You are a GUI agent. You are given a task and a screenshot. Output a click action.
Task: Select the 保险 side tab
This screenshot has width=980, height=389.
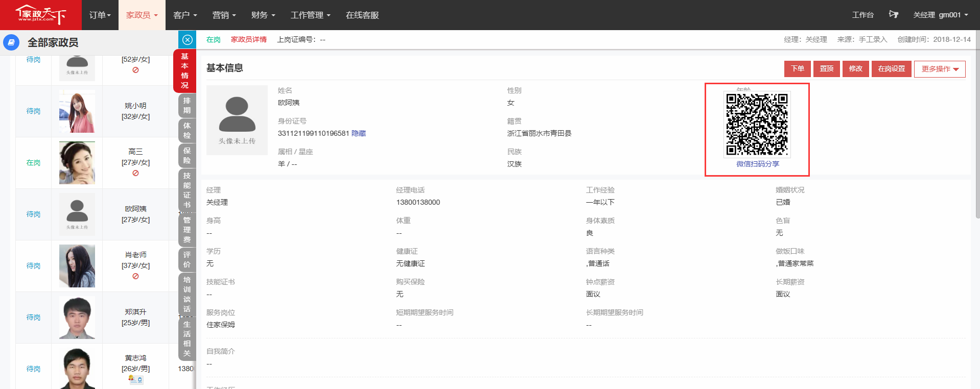click(x=187, y=155)
